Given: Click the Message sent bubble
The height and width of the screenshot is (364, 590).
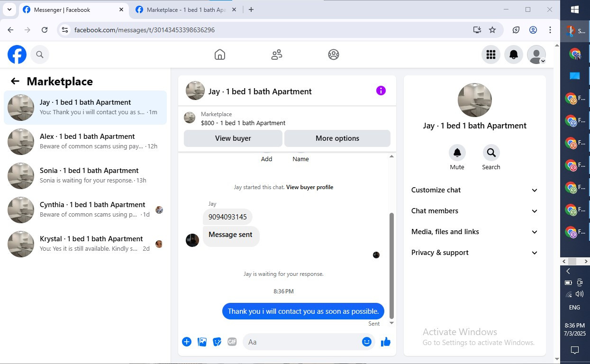Looking at the screenshot, I should pos(231,236).
